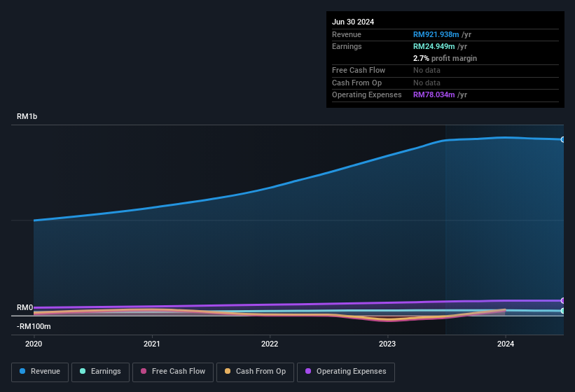The image size is (575, 392).
Task: Click the 2.7% profit margin text
Action: 445,58
